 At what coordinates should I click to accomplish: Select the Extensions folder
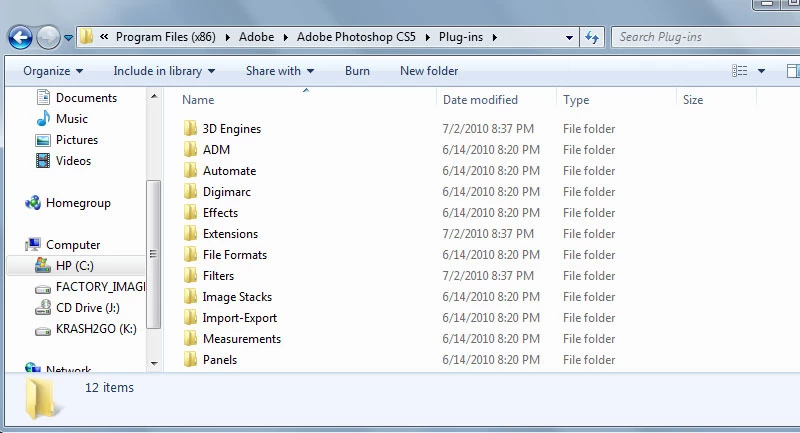[221, 234]
